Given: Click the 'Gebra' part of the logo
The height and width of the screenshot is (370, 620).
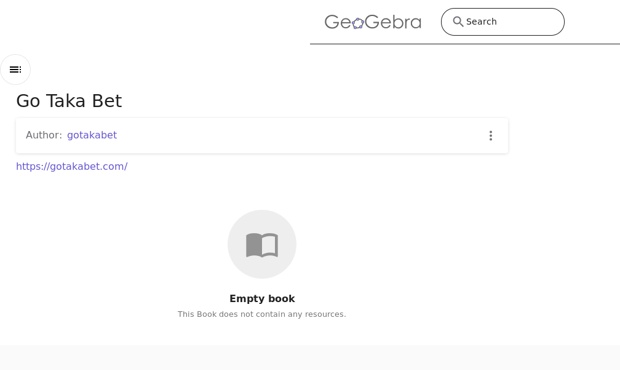Looking at the screenshot, I should point(393,22).
